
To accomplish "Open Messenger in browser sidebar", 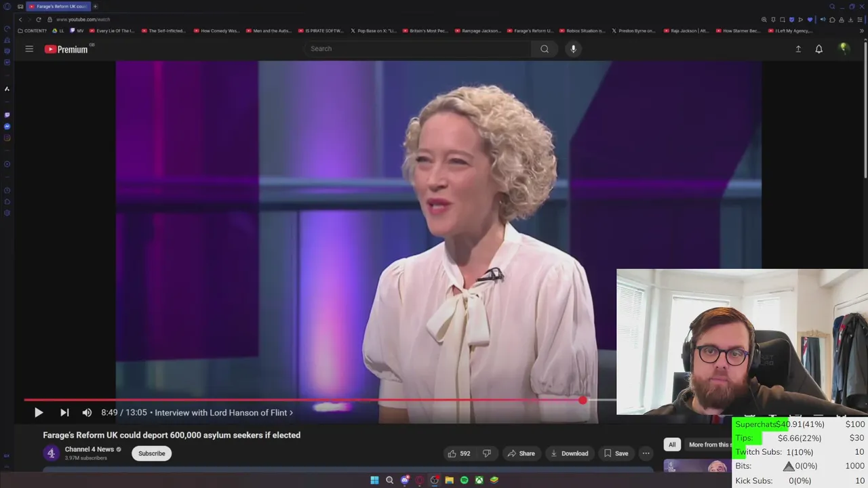I will 7,127.
